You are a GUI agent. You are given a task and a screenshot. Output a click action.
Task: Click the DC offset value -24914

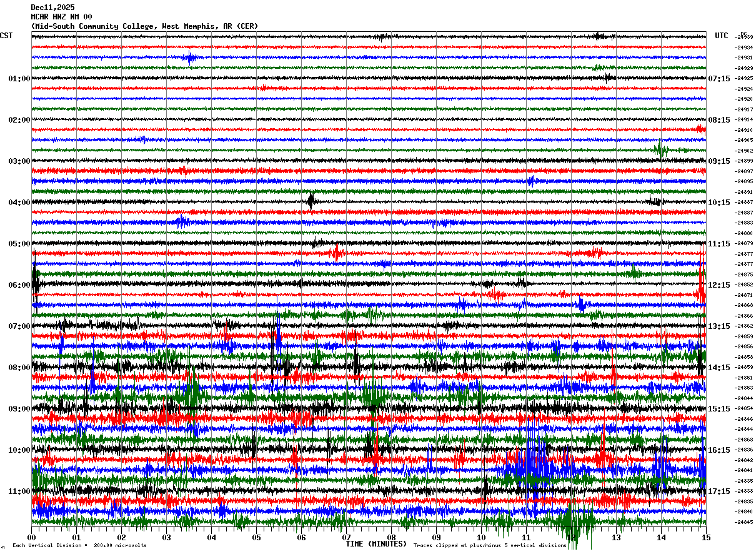coord(744,119)
